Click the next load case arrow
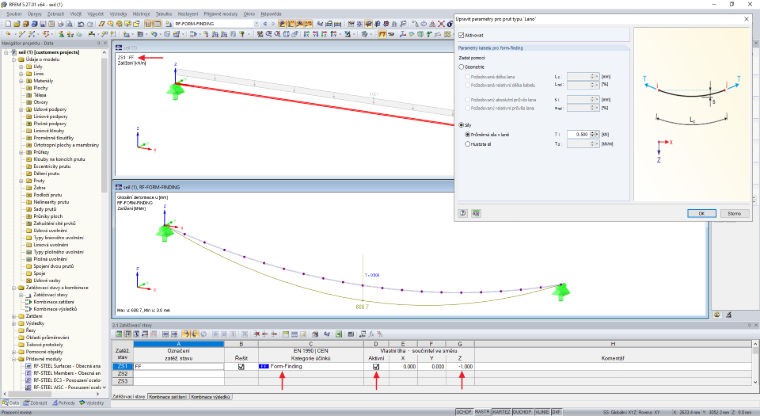 [x=273, y=24]
